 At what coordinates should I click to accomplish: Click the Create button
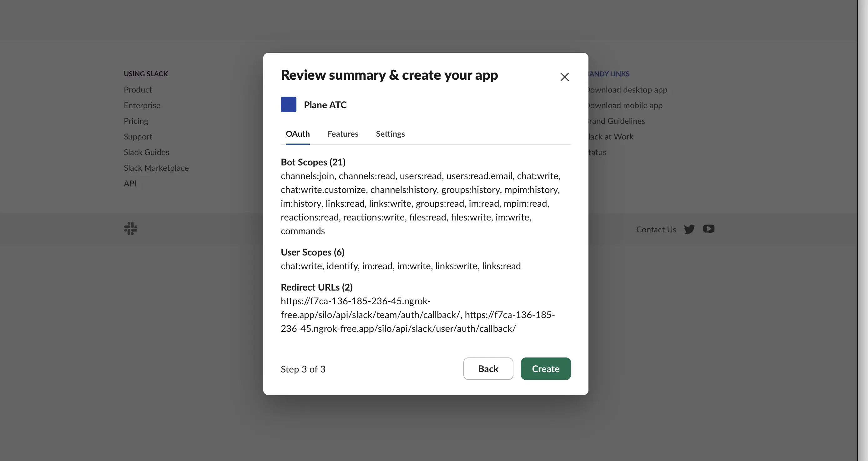(546, 369)
